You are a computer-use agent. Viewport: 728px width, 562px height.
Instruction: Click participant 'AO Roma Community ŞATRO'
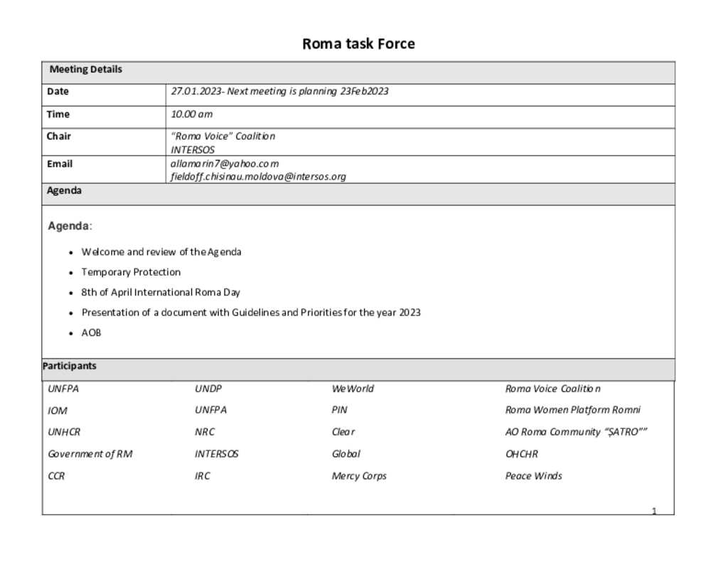click(x=576, y=432)
